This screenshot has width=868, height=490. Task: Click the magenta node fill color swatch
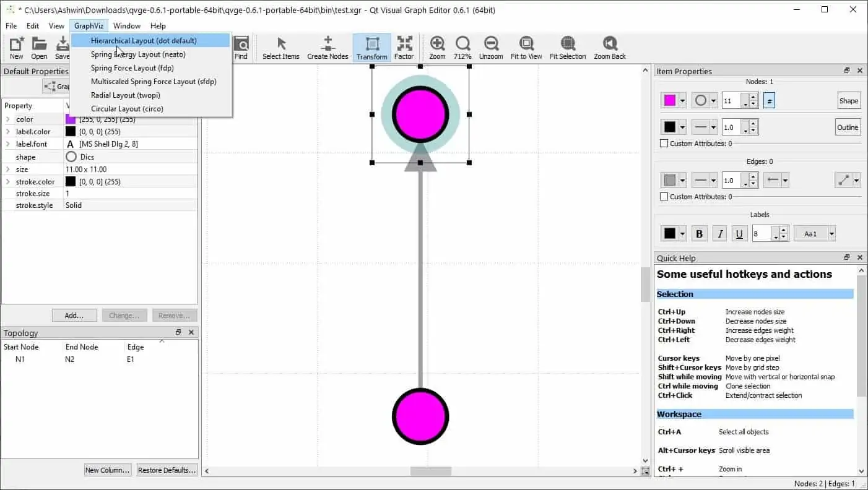point(670,101)
